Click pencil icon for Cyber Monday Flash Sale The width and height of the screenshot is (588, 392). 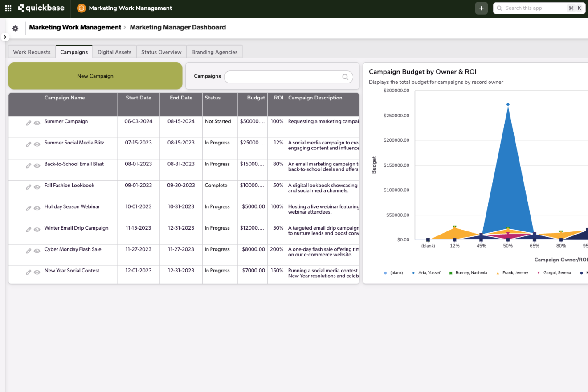[x=29, y=251]
